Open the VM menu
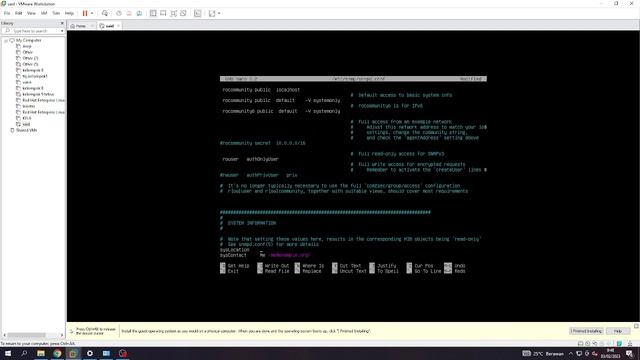640x360 pixels. point(44,13)
